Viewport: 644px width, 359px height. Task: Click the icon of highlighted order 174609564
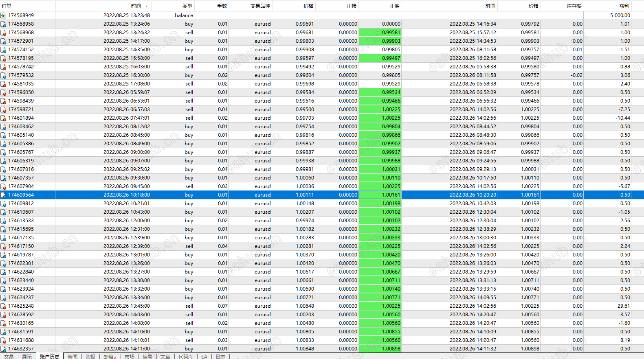click(3, 195)
